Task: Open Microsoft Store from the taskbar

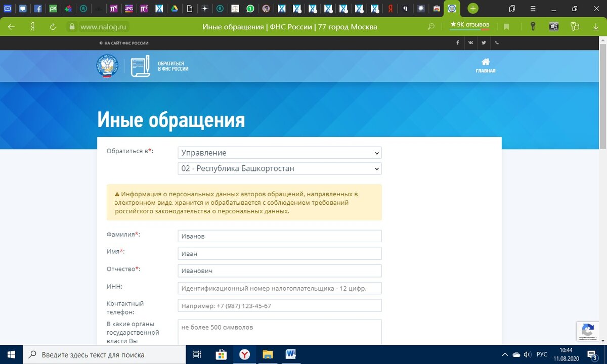Action: click(x=221, y=354)
